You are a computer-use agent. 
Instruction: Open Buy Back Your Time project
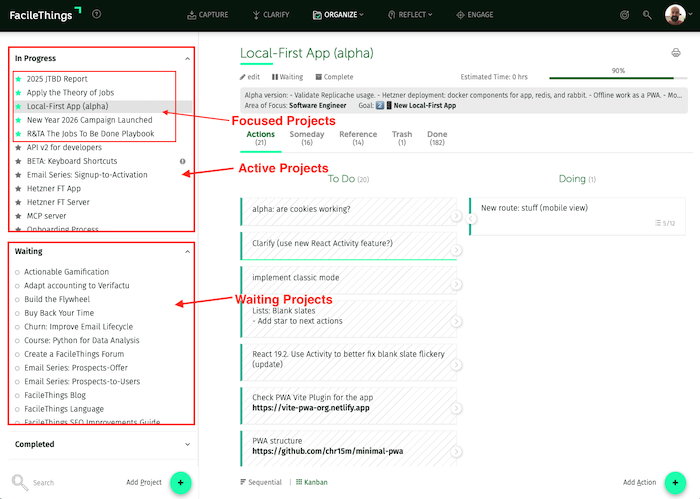pyautogui.click(x=59, y=313)
